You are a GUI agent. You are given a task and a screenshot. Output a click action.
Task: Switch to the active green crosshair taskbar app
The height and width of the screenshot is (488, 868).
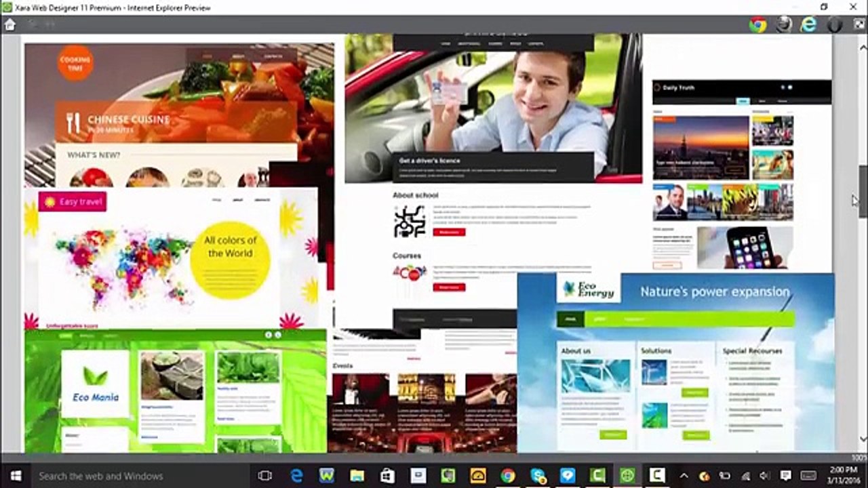(x=627, y=476)
